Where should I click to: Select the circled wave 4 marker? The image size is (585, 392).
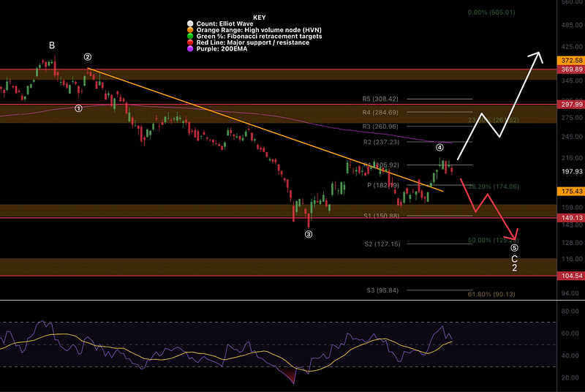439,147
